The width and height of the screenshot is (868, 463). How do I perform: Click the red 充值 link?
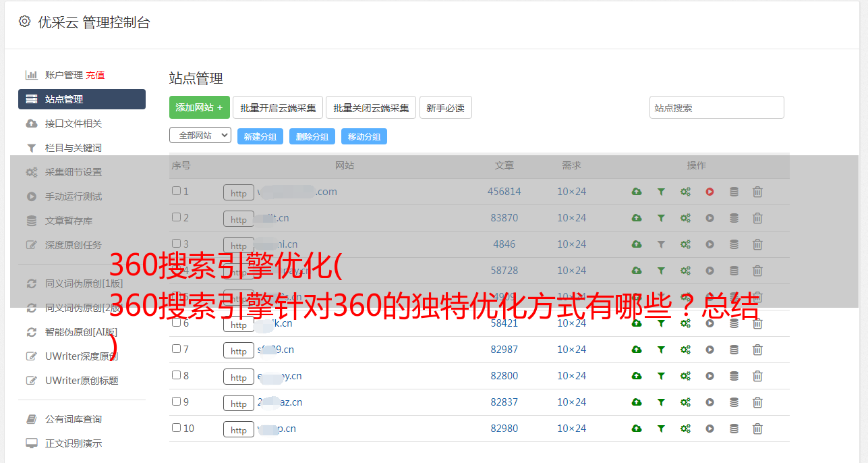95,75
